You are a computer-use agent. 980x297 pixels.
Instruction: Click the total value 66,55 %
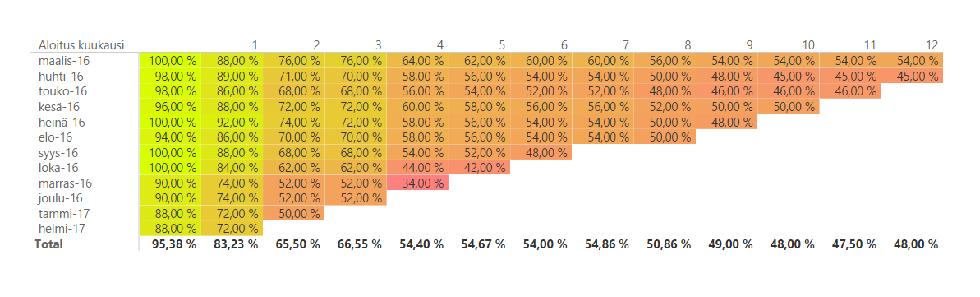coord(360,244)
